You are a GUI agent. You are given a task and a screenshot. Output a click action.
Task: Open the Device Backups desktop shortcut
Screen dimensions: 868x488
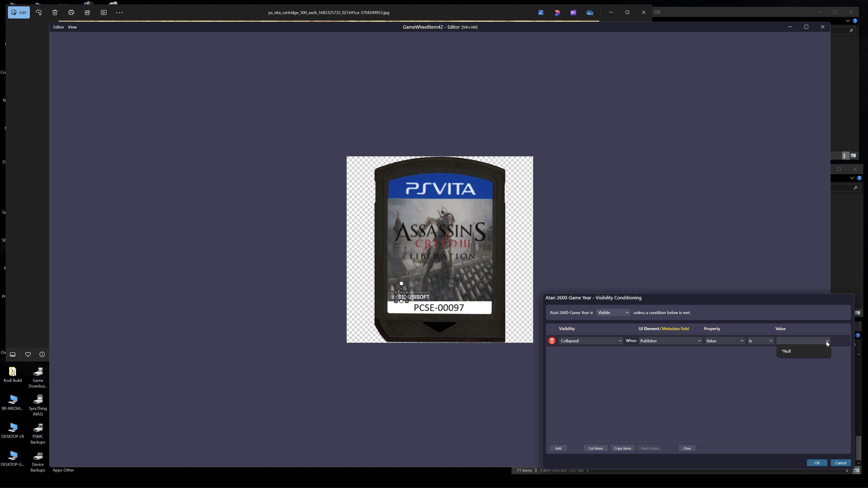[38, 461]
